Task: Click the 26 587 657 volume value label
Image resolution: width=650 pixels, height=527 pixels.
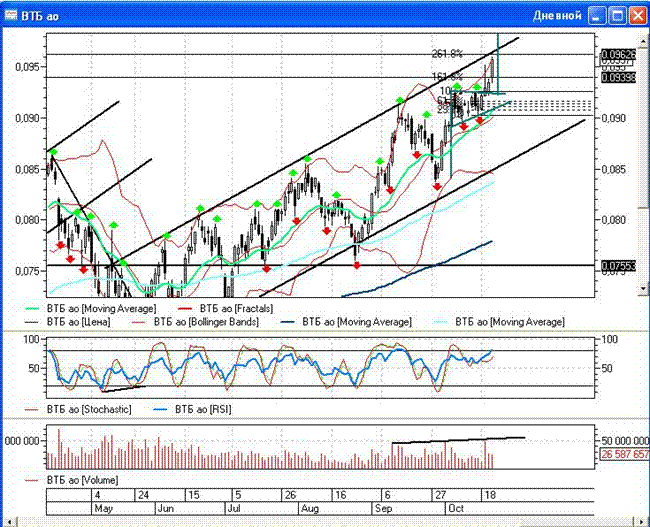Action: (x=625, y=454)
